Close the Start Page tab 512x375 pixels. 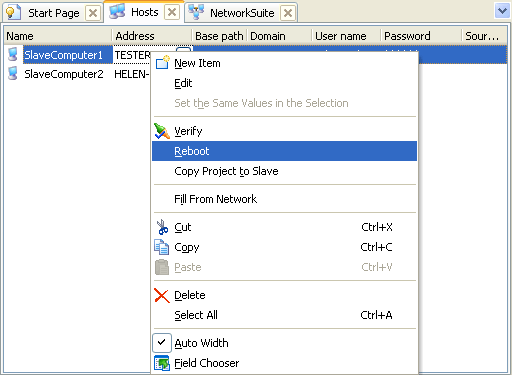click(x=93, y=13)
